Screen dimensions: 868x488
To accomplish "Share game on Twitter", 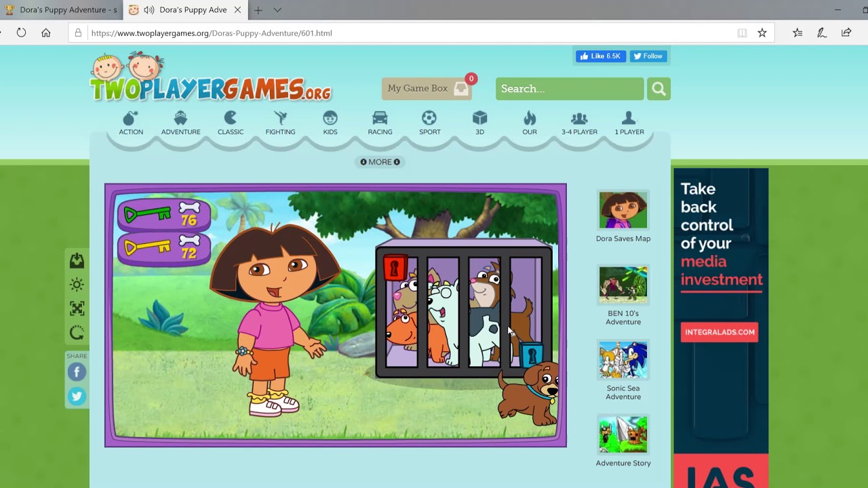I will (x=77, y=396).
